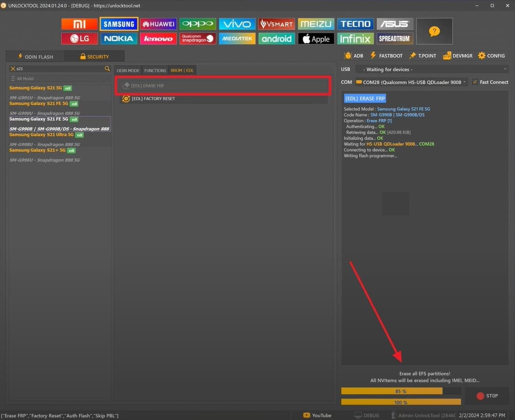Run the [EDL] ERASE FRP function
The width and height of the screenshot is (515, 420).
click(223, 86)
